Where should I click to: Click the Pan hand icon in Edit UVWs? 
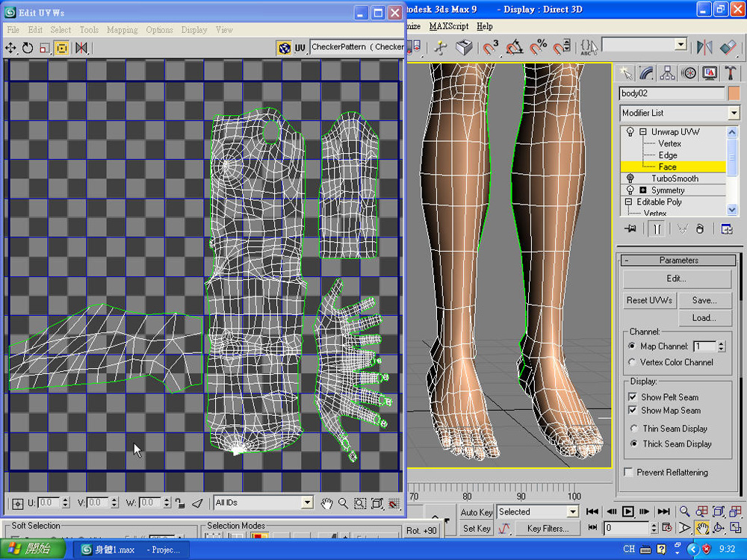(x=326, y=503)
